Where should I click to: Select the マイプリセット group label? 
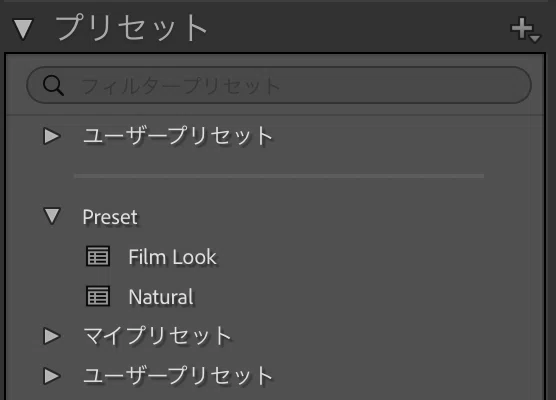(x=157, y=335)
